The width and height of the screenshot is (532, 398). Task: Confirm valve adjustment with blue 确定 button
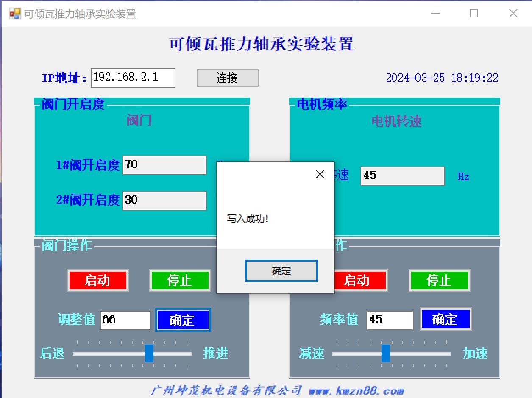click(x=183, y=320)
